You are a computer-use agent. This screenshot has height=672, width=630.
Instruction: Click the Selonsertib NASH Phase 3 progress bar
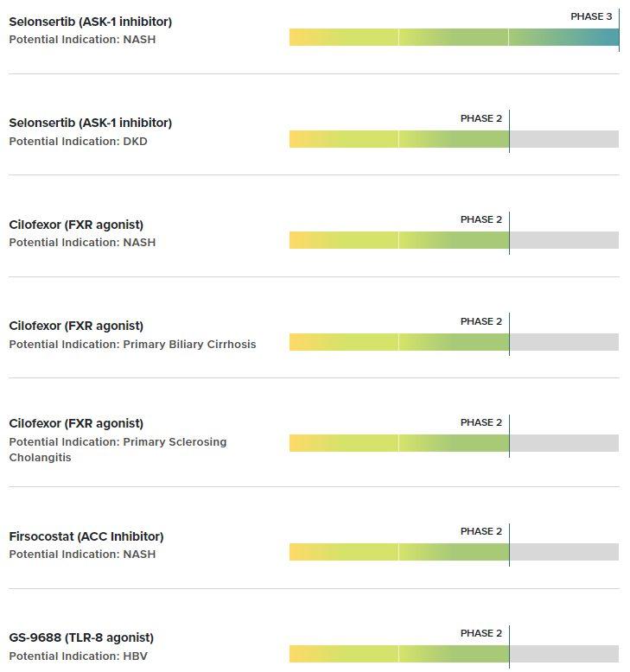(454, 37)
